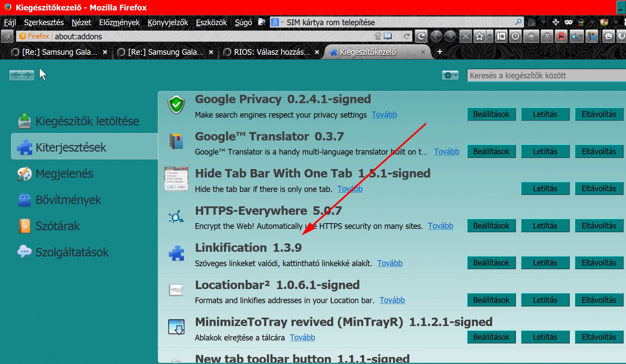The image size is (626, 364).
Task: Close the Kiegészítőkezelő tab
Action: click(x=423, y=52)
